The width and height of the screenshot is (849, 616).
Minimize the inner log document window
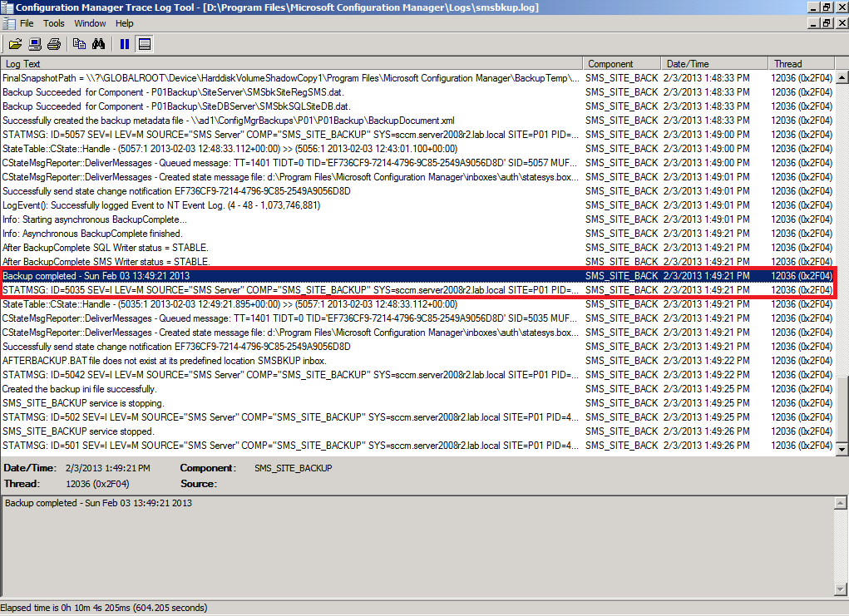coord(814,23)
